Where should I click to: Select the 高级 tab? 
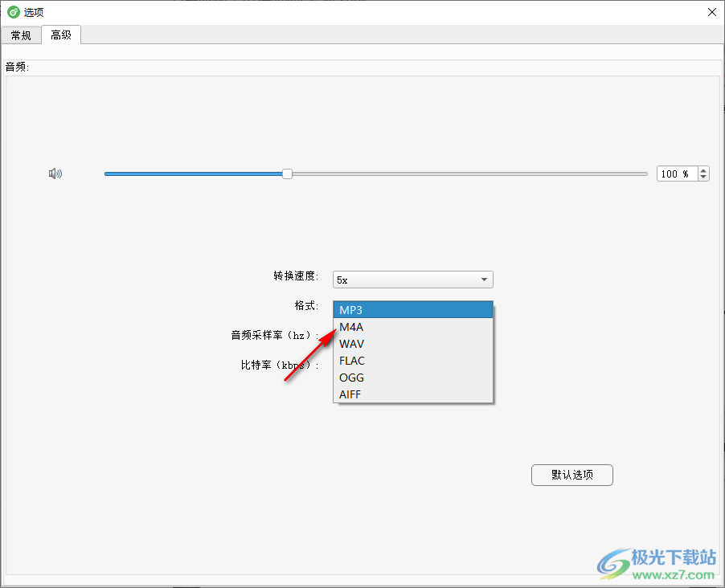61,35
